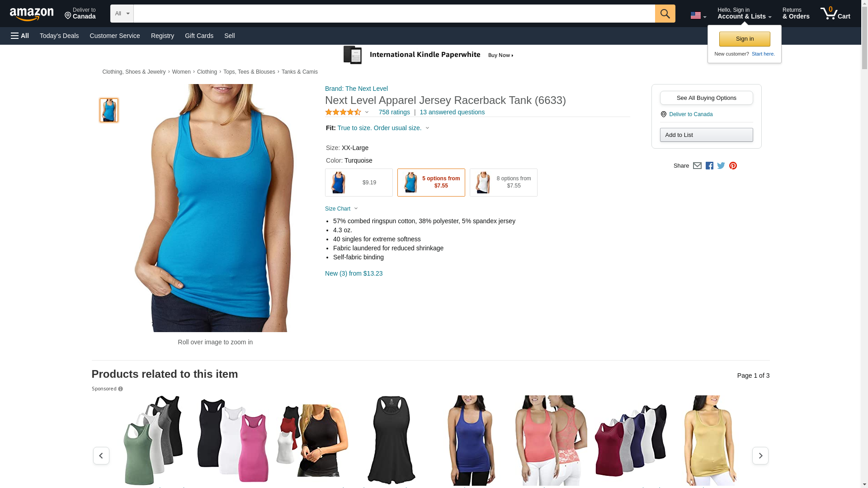Click the previous carousel arrow
Screen dimensions: 868x488
(101, 455)
